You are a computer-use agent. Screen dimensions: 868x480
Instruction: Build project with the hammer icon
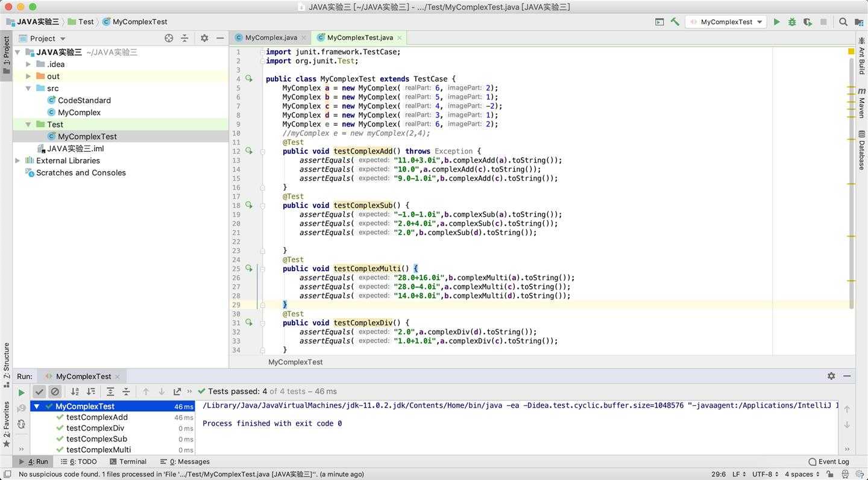(x=675, y=22)
